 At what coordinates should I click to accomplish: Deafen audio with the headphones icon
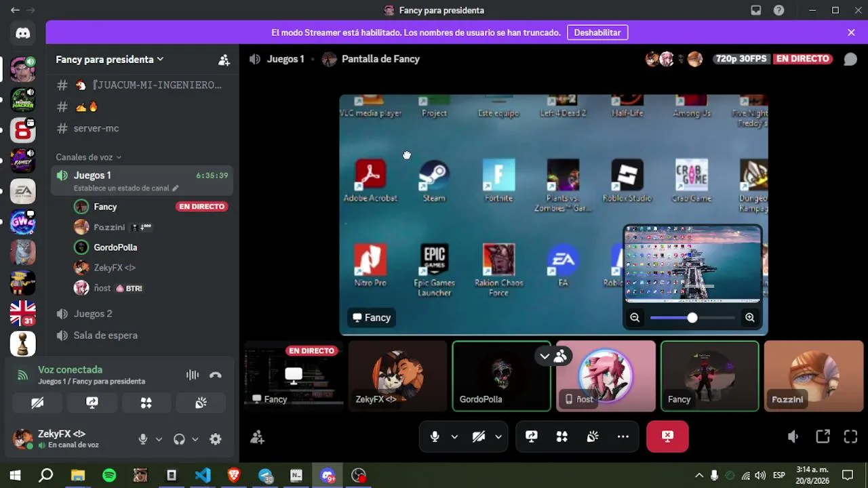(179, 439)
